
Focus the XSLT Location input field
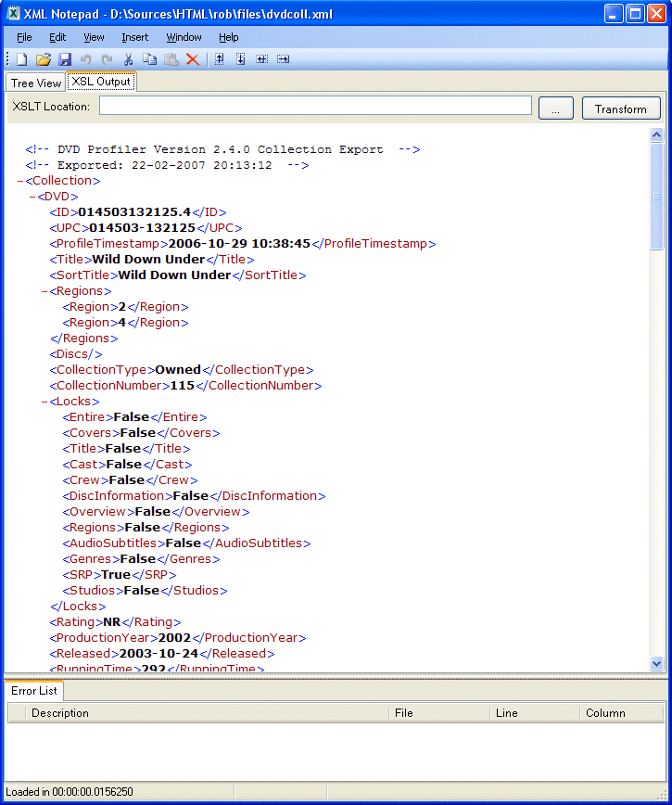tap(315, 106)
